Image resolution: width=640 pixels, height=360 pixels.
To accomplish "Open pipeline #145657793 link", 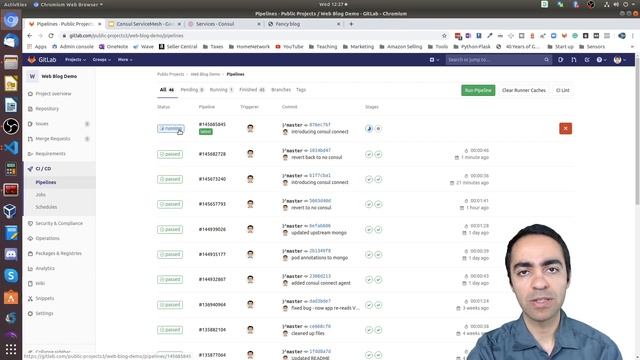I will tap(212, 204).
